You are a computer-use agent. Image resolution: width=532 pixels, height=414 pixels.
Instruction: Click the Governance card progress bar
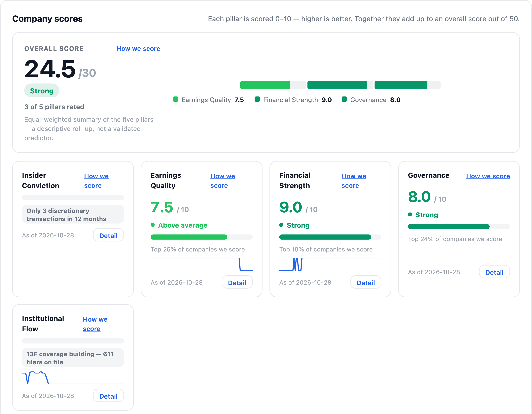459,227
